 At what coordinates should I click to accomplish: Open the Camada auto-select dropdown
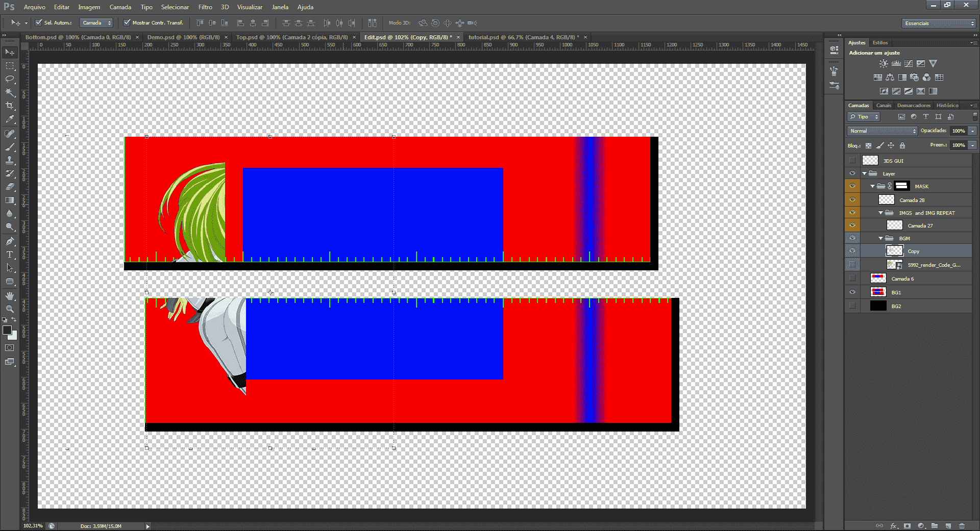96,23
